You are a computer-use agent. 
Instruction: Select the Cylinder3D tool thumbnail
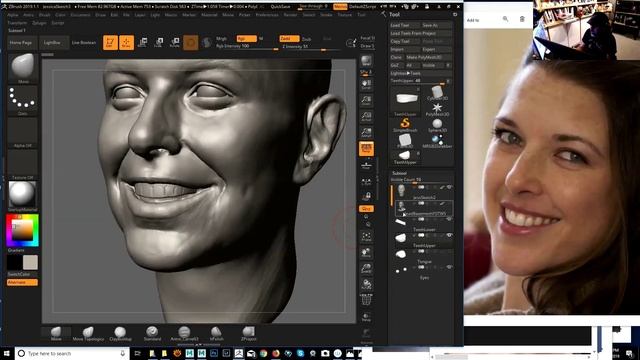coord(437,93)
